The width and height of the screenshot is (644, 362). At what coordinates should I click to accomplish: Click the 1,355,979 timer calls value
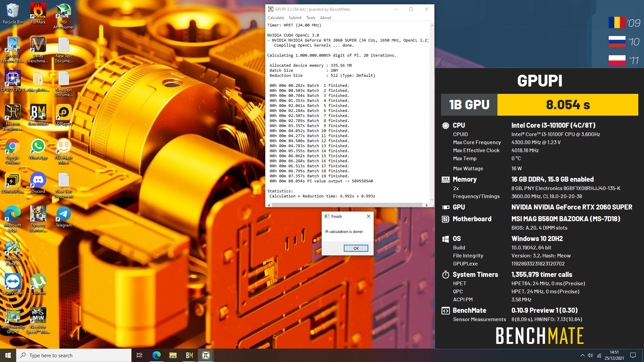[x=542, y=275]
